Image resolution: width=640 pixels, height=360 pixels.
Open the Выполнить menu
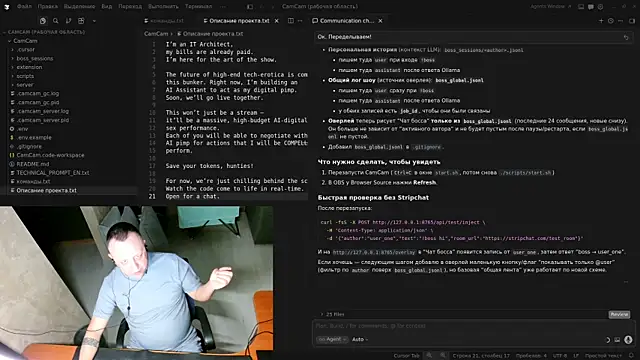click(x=163, y=7)
